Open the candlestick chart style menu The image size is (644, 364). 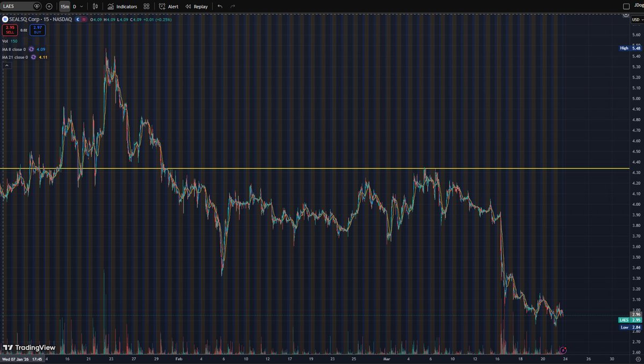tap(95, 6)
